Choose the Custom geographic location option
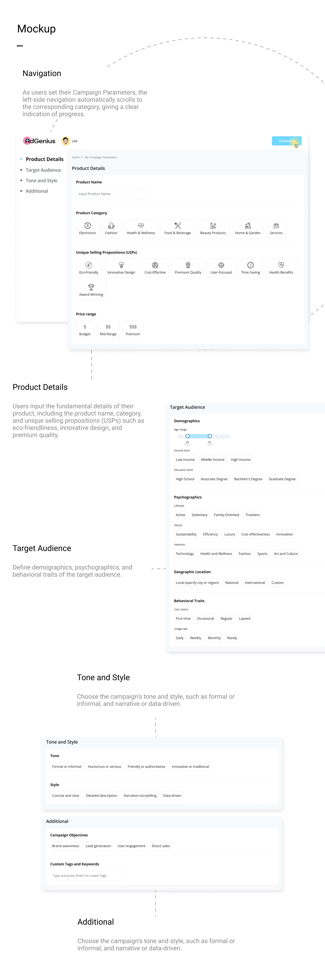Viewport: 325px width, 980px height. pyautogui.click(x=277, y=583)
